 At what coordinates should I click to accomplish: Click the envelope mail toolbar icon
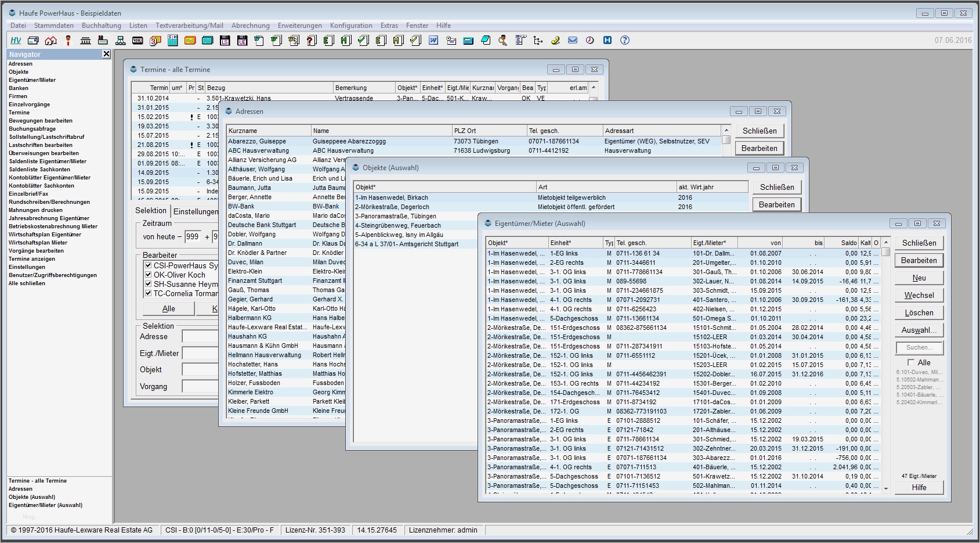(573, 40)
